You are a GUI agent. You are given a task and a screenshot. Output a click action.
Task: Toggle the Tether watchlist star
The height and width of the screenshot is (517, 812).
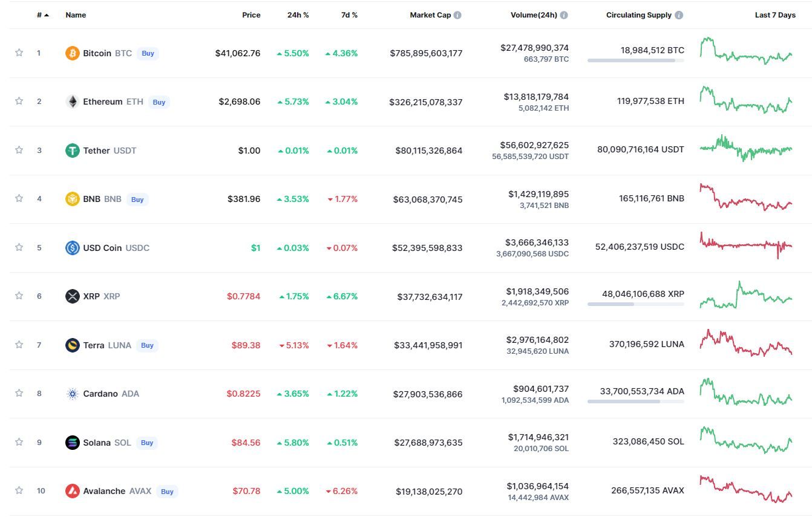[x=19, y=150]
